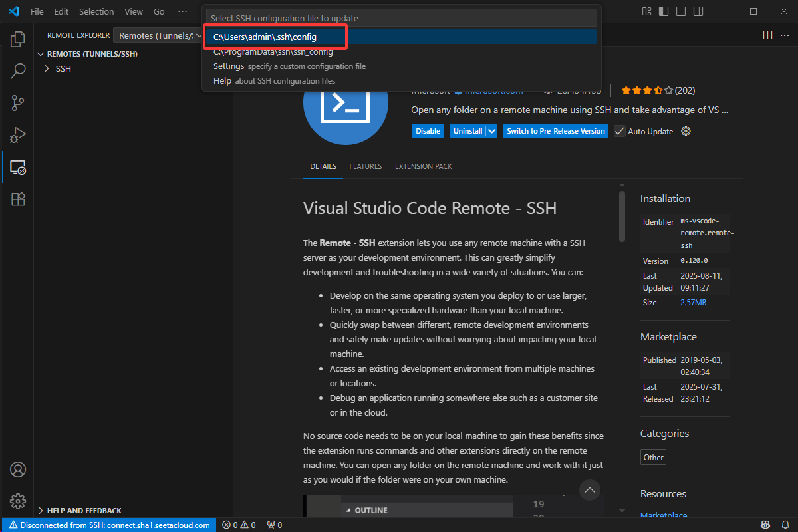Open the Source Control view icon

pyautogui.click(x=18, y=103)
